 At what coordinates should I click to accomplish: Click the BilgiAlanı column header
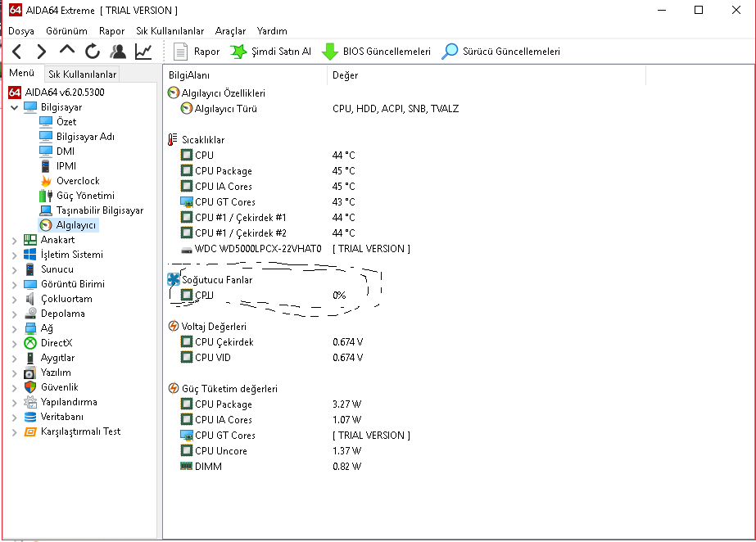(x=246, y=75)
